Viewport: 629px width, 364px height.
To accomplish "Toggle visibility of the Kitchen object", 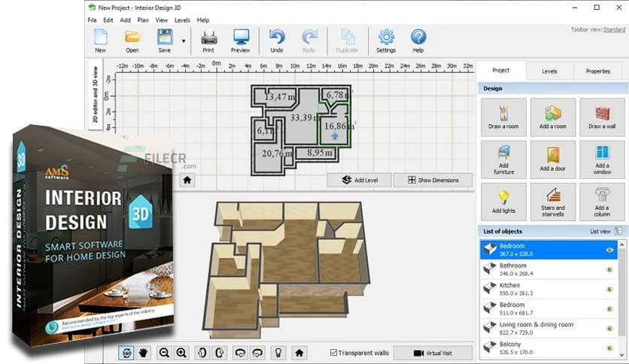I will [x=609, y=289].
